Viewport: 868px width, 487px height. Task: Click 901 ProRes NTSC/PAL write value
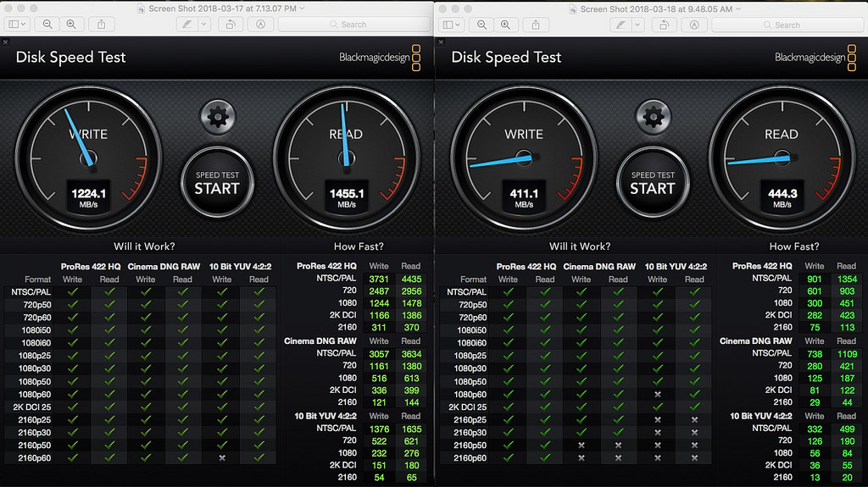click(x=815, y=279)
